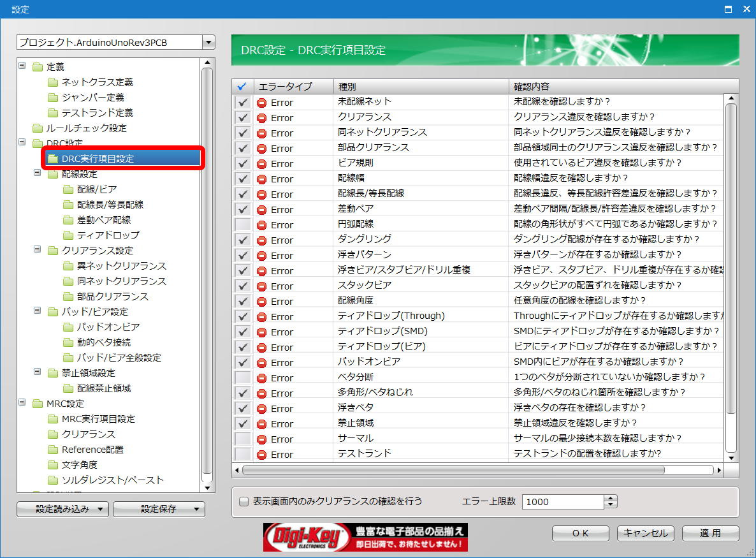Click the Digi-Key advertisement banner
The image size is (756, 558).
tap(365, 537)
